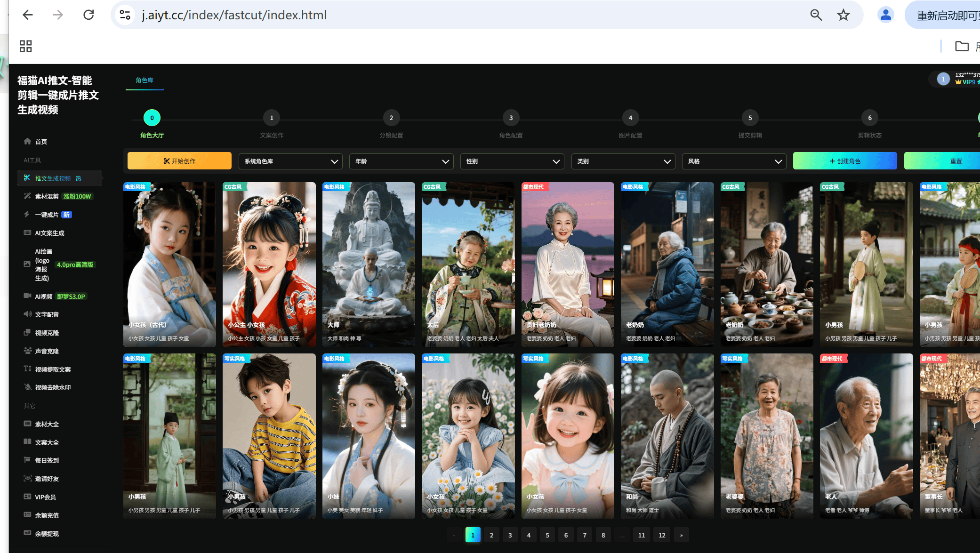This screenshot has height=553, width=980.
Task: Click the 声音克隆 people icon
Action: coord(27,351)
